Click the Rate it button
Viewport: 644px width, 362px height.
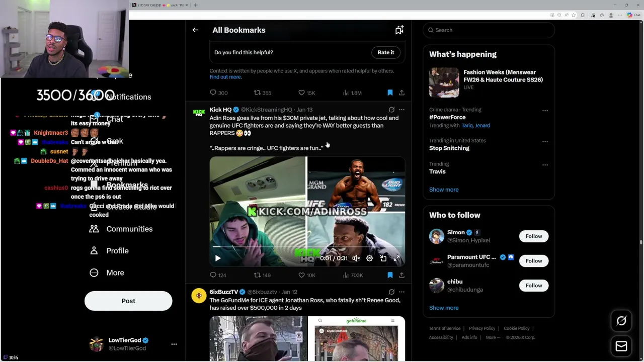(x=386, y=52)
